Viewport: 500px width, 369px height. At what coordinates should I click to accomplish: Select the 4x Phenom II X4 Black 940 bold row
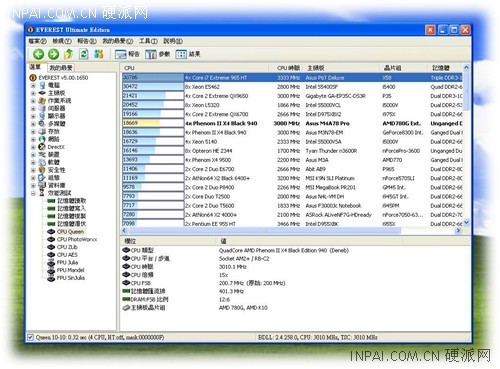pos(292,123)
